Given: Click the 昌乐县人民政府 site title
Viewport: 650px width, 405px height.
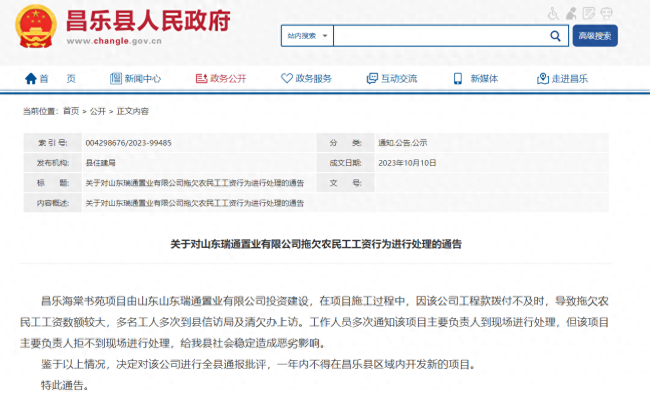Looking at the screenshot, I should 148,21.
